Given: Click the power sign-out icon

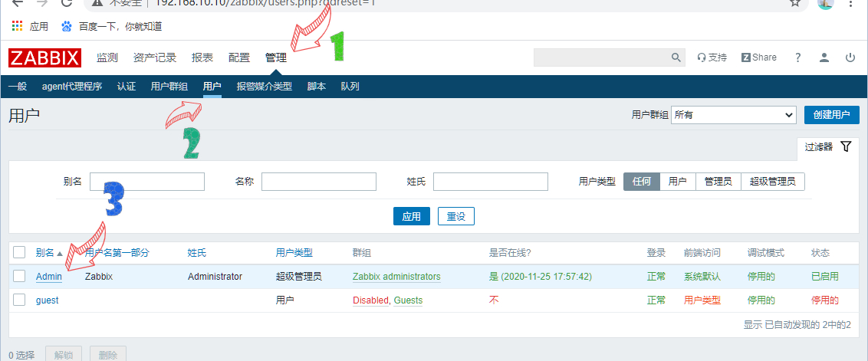Looking at the screenshot, I should pyautogui.click(x=850, y=57).
